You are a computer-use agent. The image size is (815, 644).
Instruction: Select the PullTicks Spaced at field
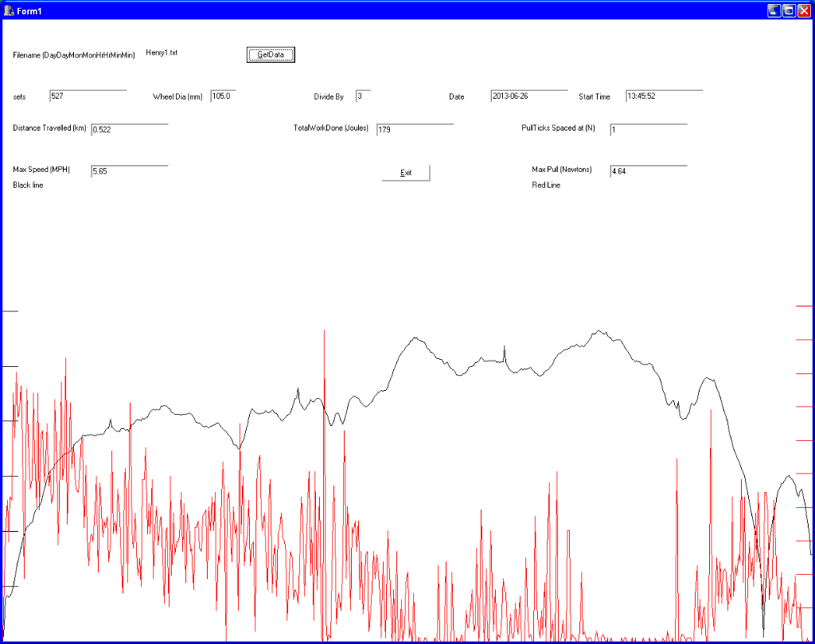click(x=649, y=130)
